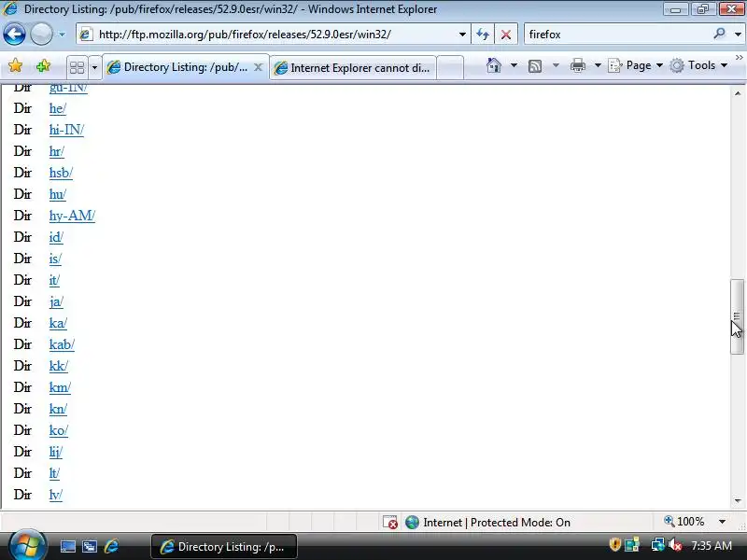This screenshot has height=560, width=747.
Task: Click the scrollbar up arrow
Action: click(x=738, y=93)
